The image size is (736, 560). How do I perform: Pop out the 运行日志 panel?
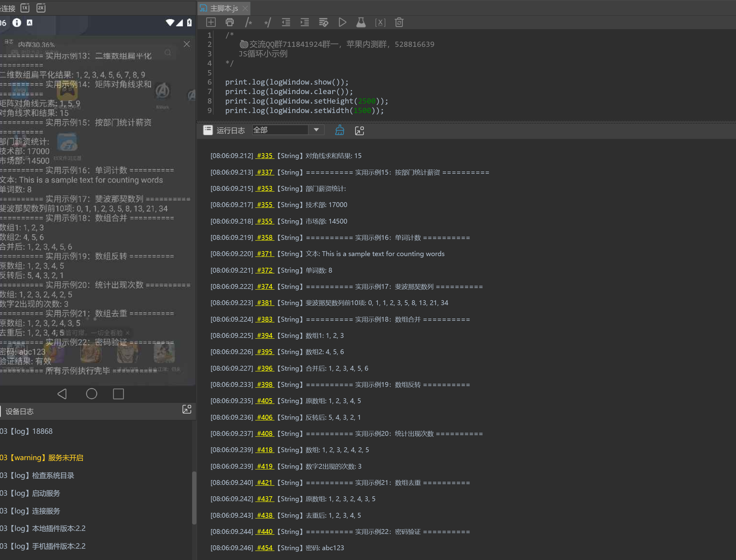point(359,130)
